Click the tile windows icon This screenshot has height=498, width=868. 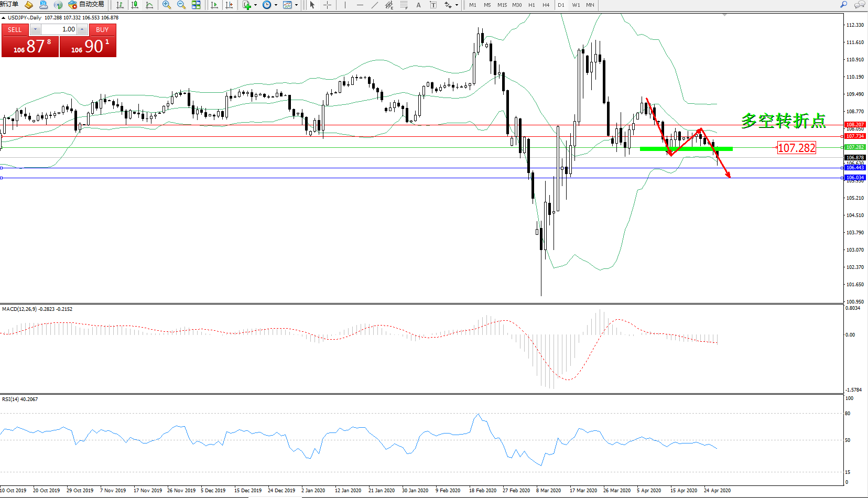(196, 5)
